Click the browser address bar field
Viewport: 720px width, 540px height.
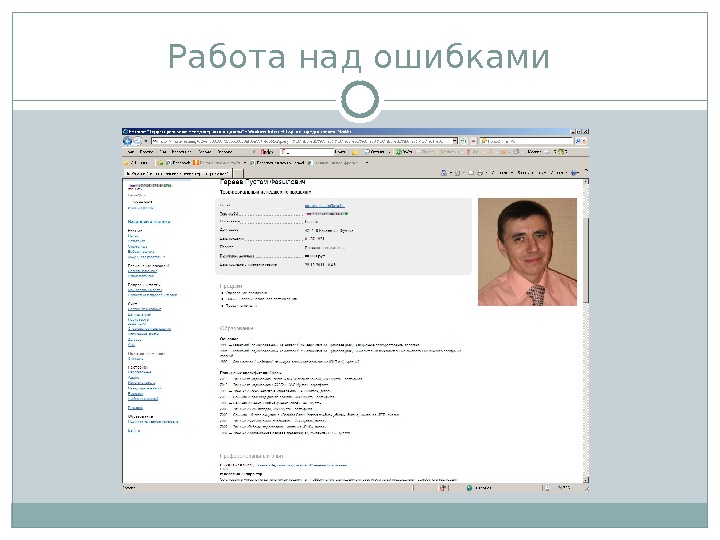pos(304,141)
